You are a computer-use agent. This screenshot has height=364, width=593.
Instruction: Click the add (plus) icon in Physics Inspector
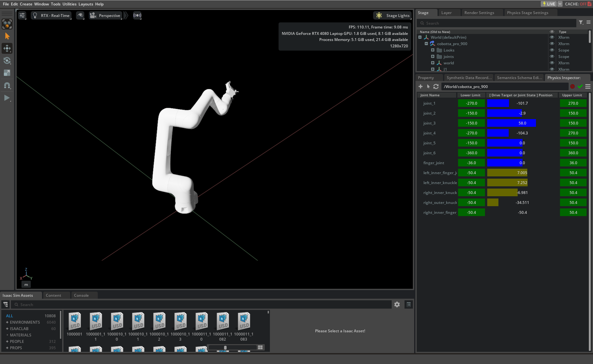coord(421,86)
